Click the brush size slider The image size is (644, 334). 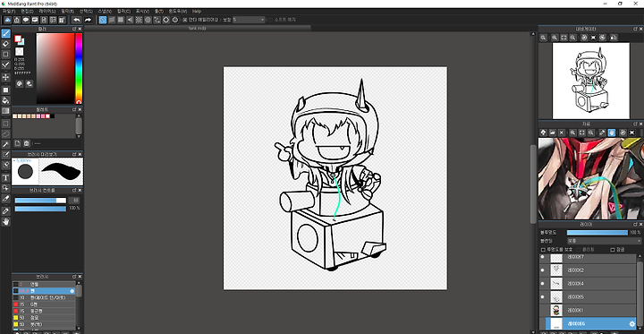[x=40, y=201]
